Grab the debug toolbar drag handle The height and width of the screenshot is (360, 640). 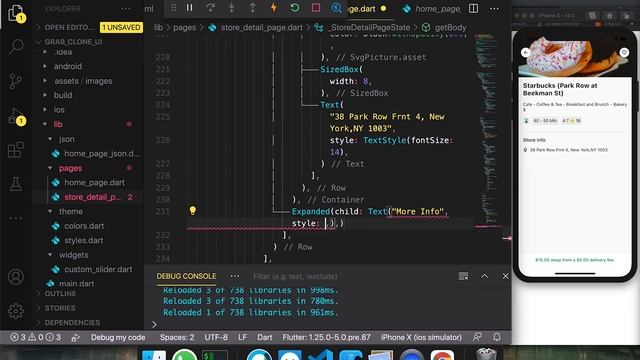[173, 8]
